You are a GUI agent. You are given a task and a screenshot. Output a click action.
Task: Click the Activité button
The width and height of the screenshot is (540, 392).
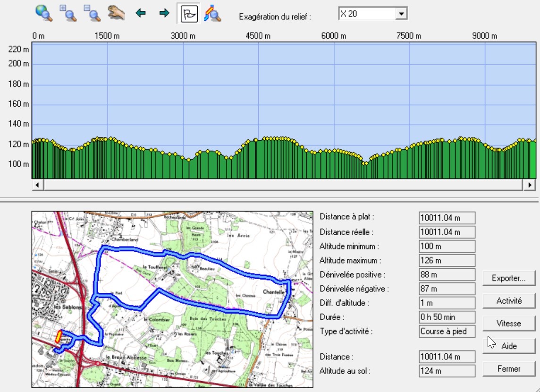(x=509, y=301)
